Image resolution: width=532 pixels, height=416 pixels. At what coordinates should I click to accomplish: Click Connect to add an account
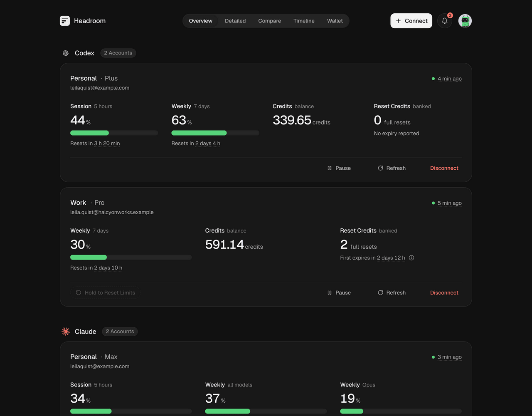411,21
